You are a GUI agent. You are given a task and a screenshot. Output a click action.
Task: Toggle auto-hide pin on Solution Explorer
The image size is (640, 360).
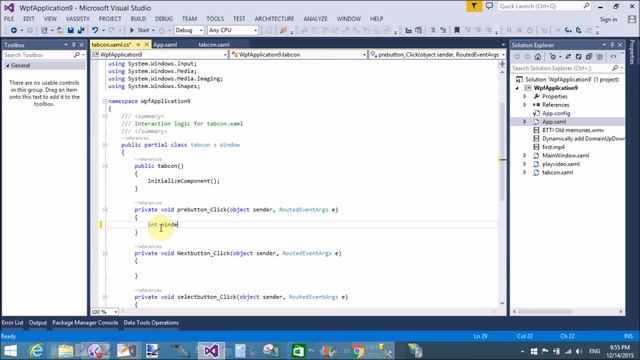pyautogui.click(x=612, y=45)
